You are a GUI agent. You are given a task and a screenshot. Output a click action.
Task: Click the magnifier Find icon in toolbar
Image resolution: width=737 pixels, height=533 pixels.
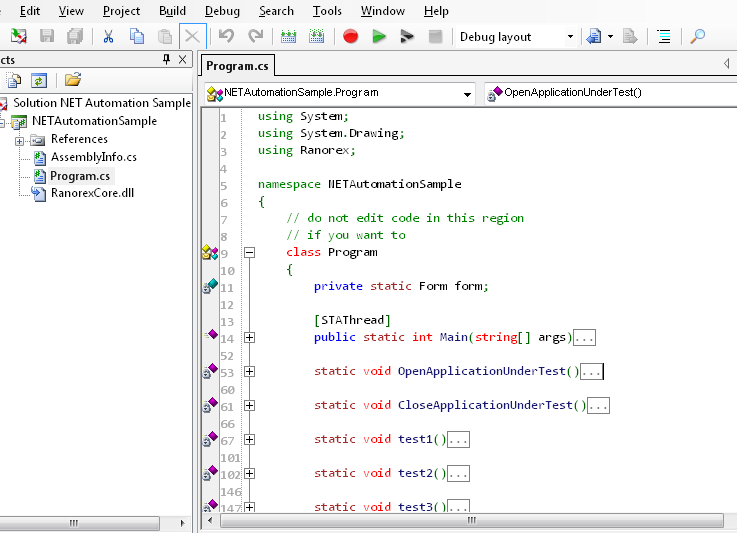pos(697,37)
